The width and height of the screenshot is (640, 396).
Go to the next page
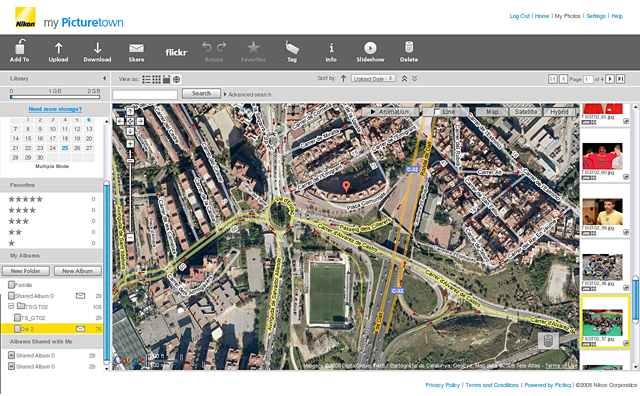pos(610,79)
